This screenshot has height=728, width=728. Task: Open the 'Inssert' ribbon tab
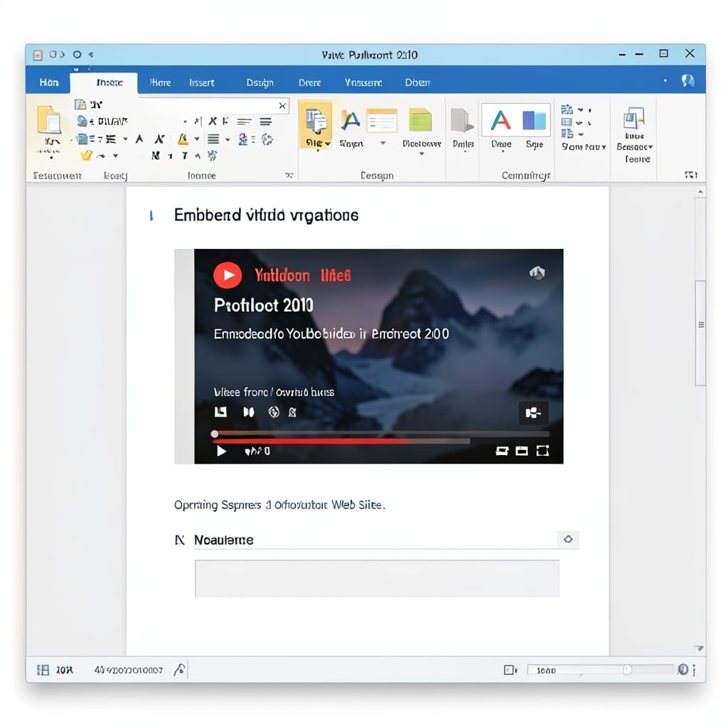click(201, 82)
